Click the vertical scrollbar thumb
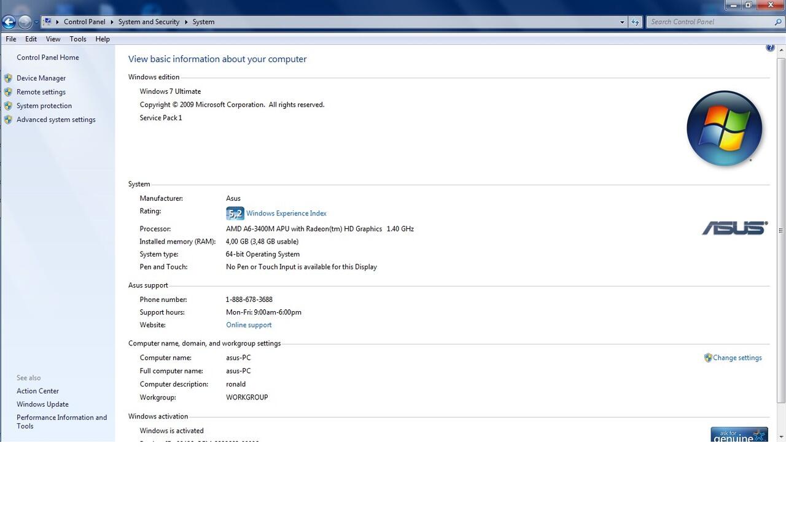Viewport: 786px width, 532px height. (x=781, y=231)
